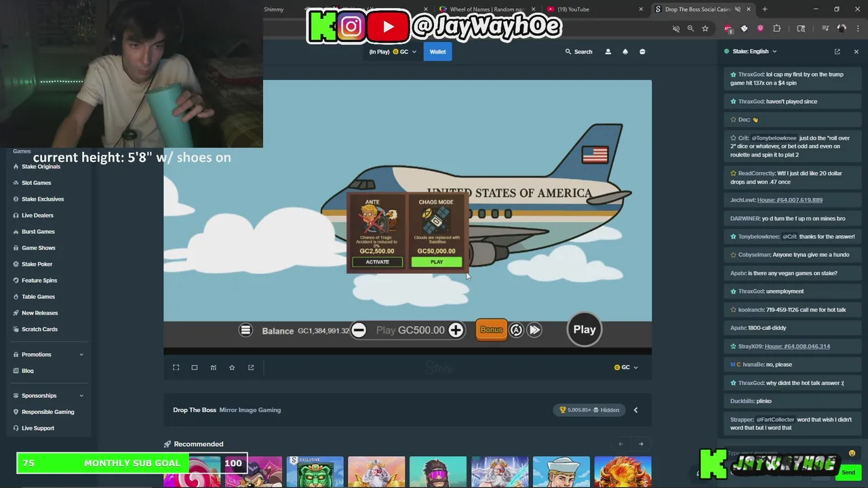This screenshot has width=868, height=488.
Task: Open site Search
Action: [578, 52]
